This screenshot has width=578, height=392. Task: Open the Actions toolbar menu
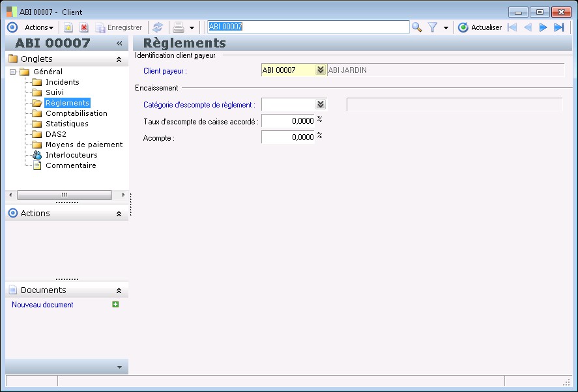coord(38,27)
